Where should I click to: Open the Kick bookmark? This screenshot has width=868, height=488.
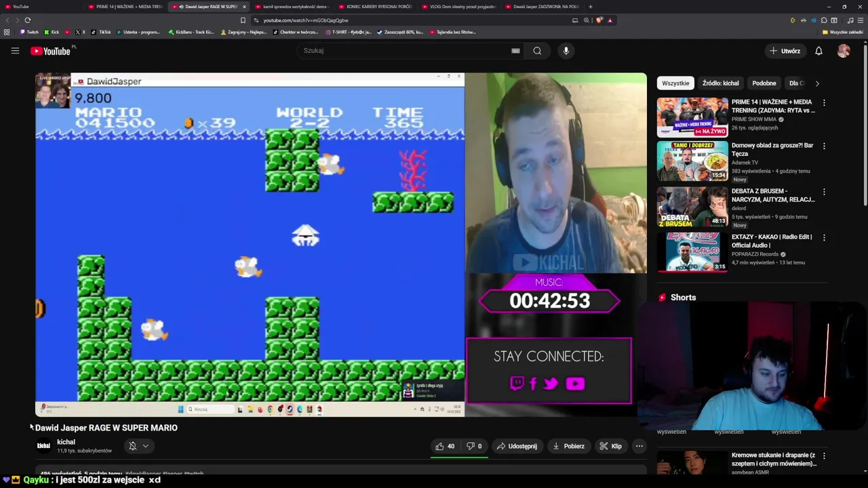tap(52, 32)
